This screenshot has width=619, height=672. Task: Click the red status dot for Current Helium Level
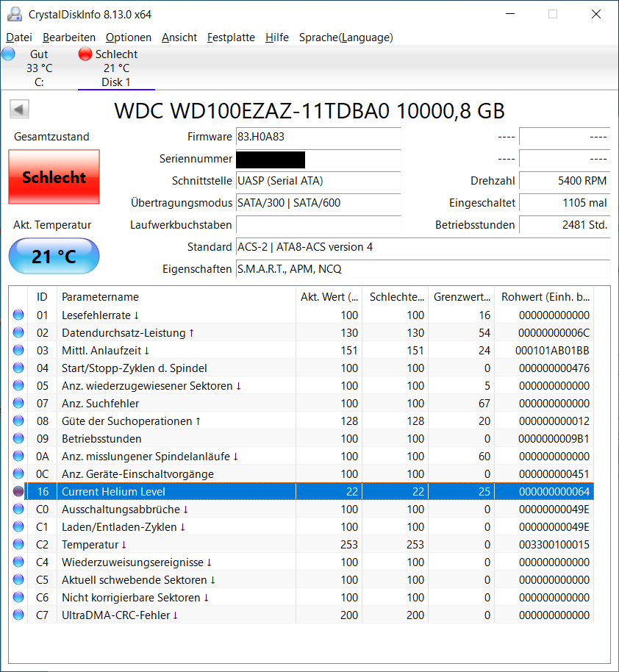[18, 492]
